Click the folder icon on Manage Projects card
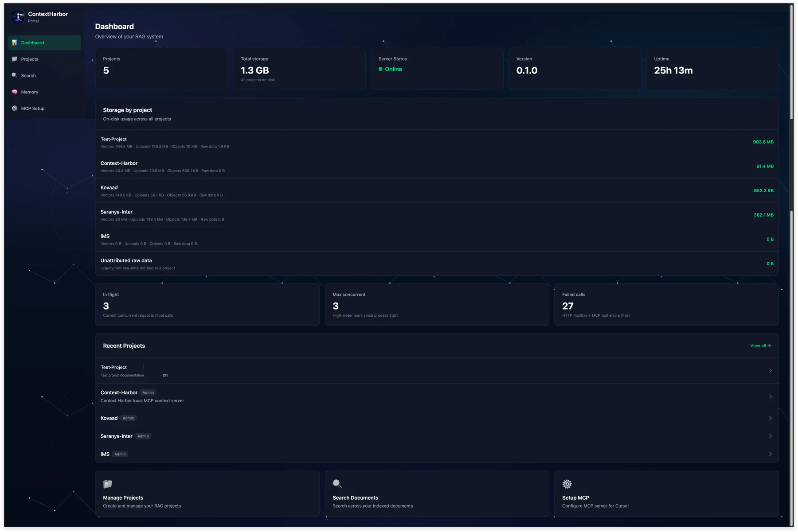798x532 pixels. click(x=108, y=484)
